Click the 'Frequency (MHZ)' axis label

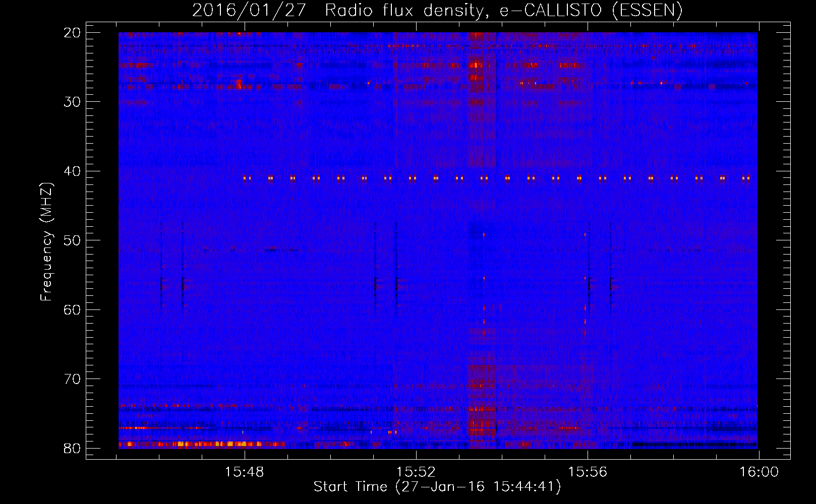(46, 242)
